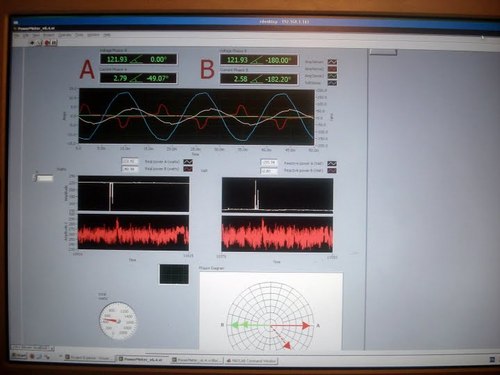Open the Tools menu
This screenshot has height=375, width=500.
click(79, 35)
